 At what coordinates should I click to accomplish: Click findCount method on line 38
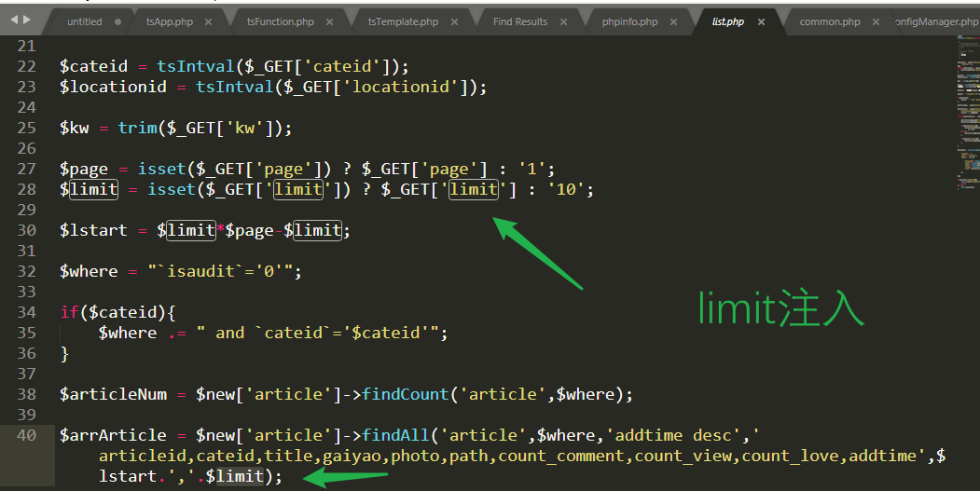point(406,395)
